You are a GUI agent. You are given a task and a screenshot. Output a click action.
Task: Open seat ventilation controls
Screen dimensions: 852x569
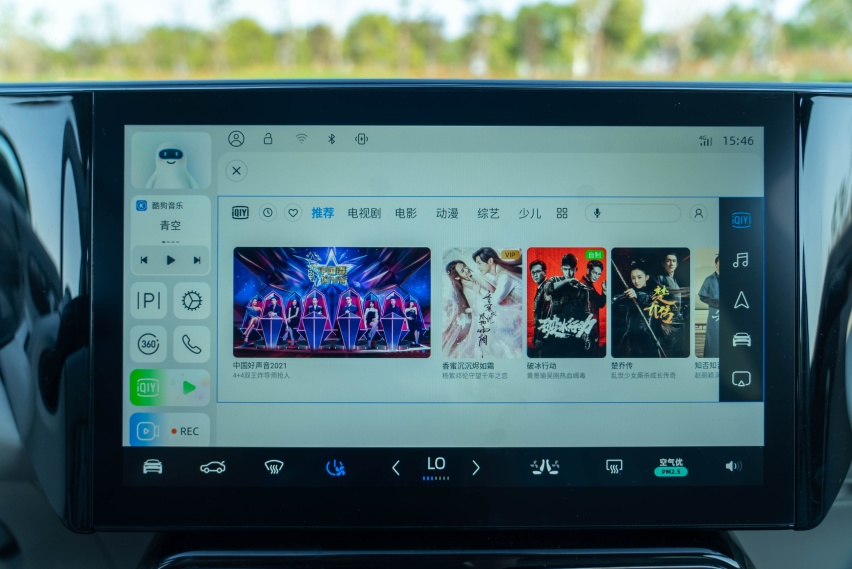(x=544, y=467)
